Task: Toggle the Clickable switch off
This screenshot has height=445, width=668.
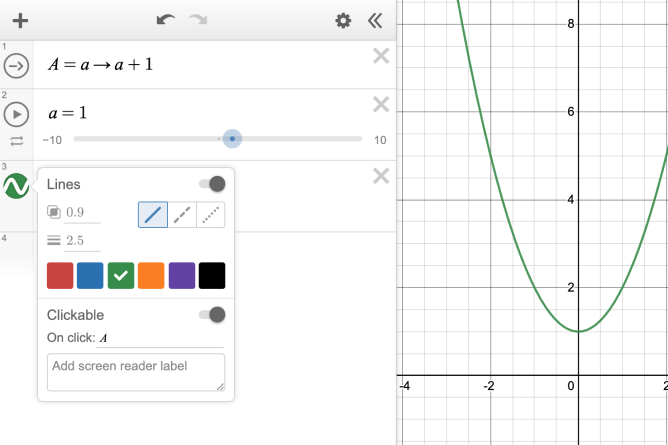Action: 212,315
